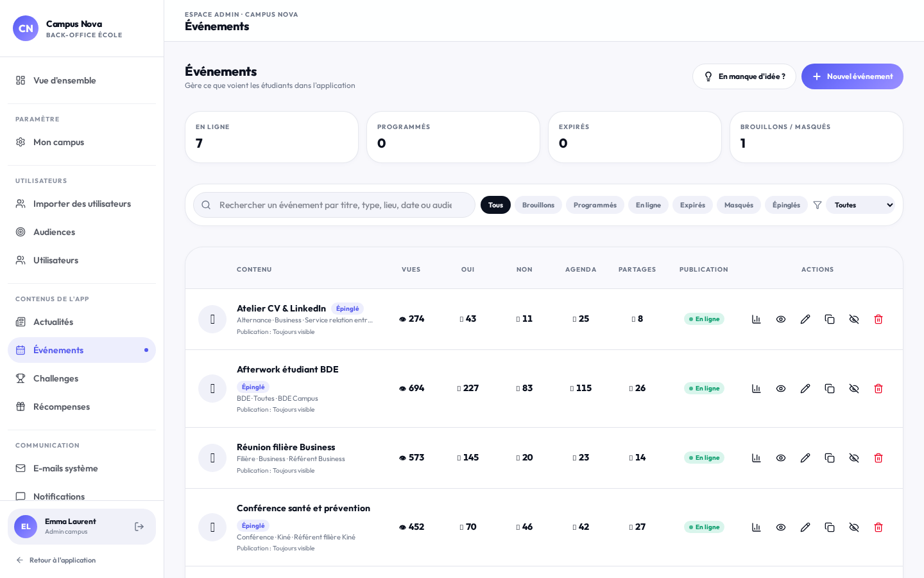Viewport: 924px width, 578px height.
Task: Preview the Réunion filière Business event
Action: tap(781, 458)
